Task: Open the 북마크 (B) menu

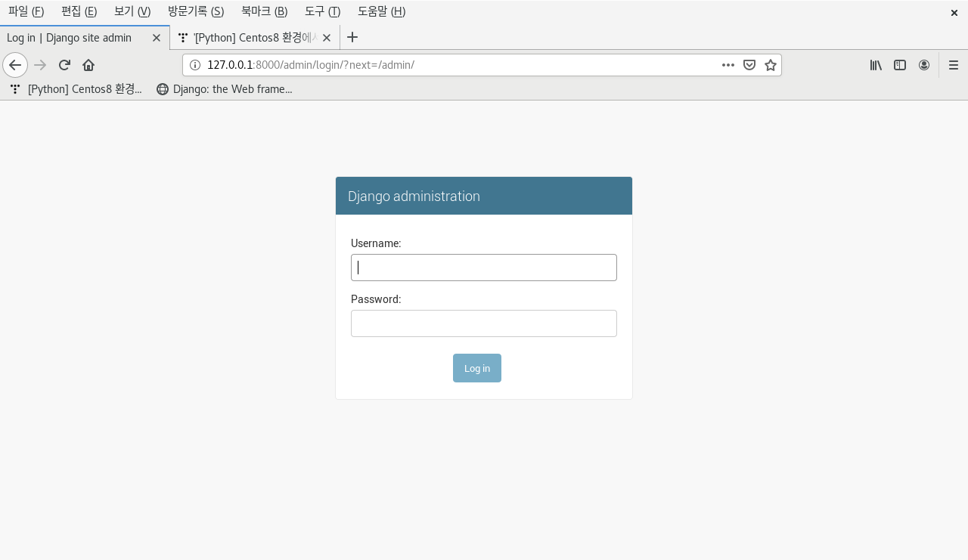Action: pyautogui.click(x=265, y=11)
